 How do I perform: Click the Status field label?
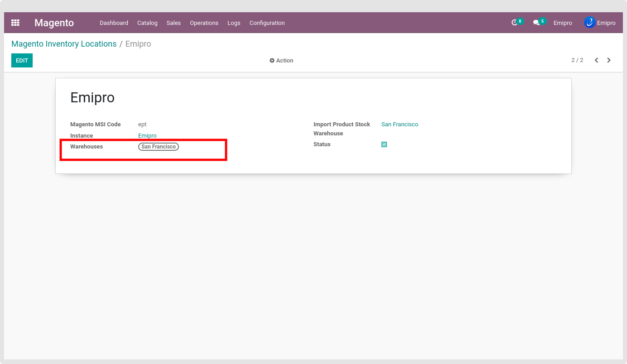tap(322, 144)
